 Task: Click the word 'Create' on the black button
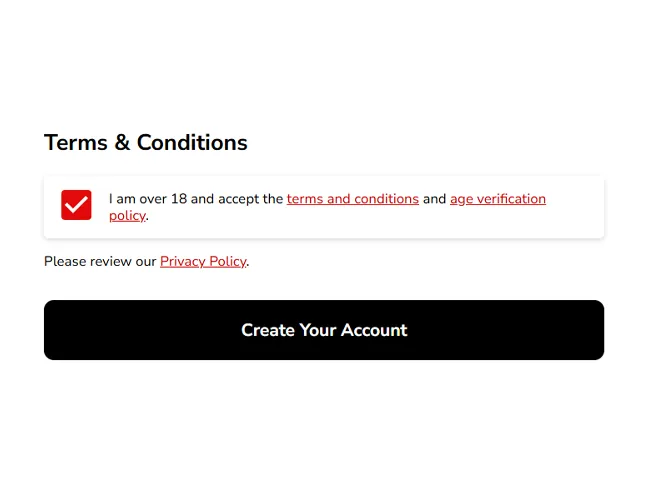coord(267,330)
